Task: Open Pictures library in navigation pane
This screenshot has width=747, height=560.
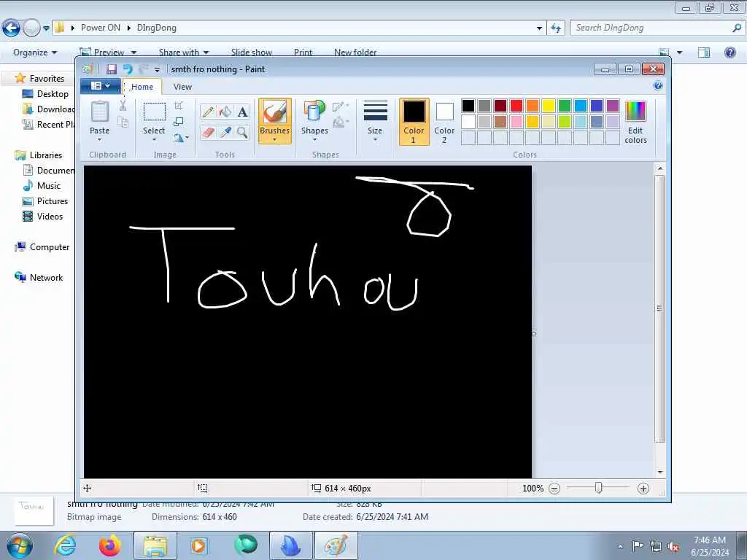Action: pyautogui.click(x=46, y=201)
